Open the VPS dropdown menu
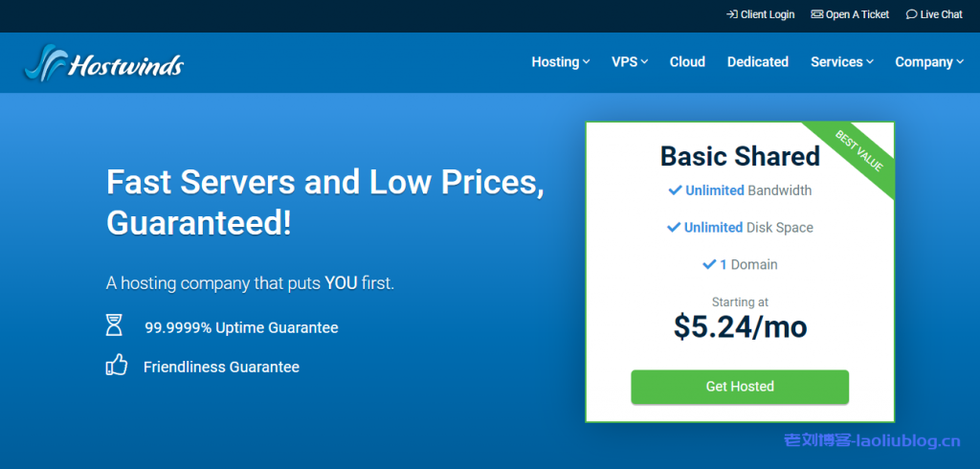The image size is (980, 469). pos(630,62)
